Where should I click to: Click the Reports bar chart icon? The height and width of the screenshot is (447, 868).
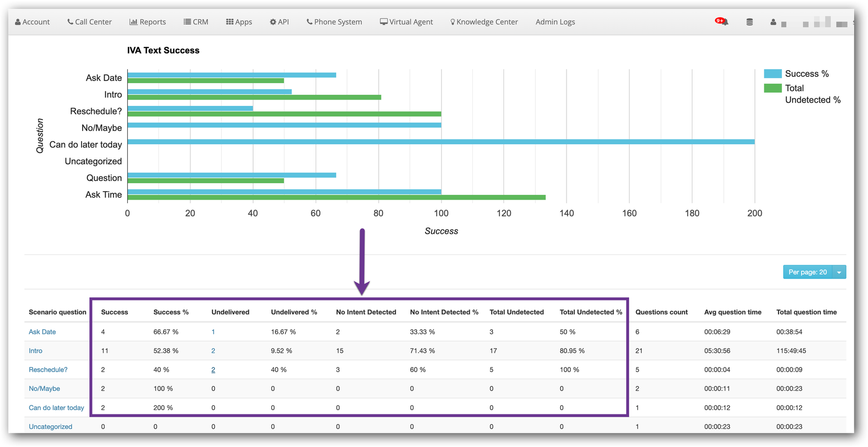click(x=133, y=22)
